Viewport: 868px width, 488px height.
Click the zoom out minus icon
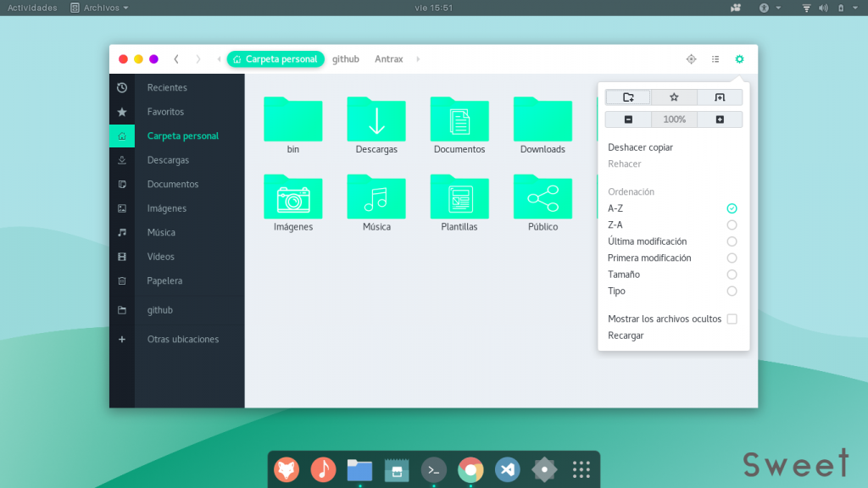click(628, 119)
